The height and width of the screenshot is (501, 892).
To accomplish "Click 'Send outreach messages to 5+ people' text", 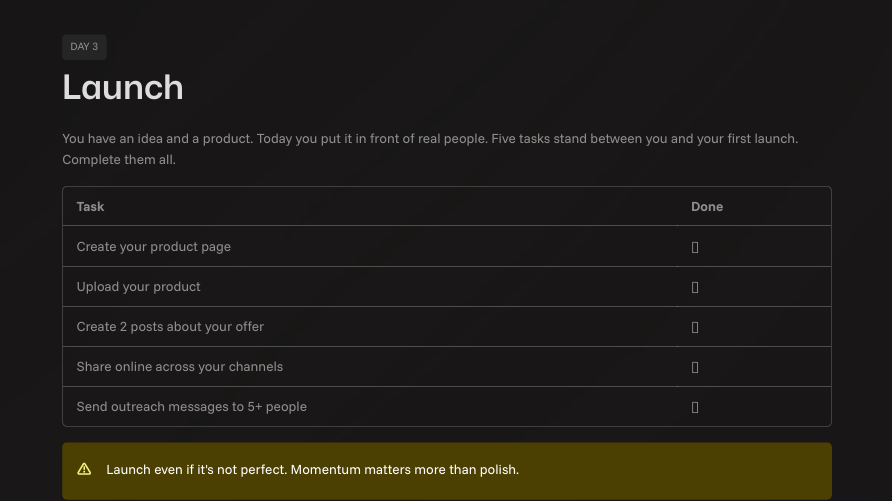I will click(x=192, y=407).
